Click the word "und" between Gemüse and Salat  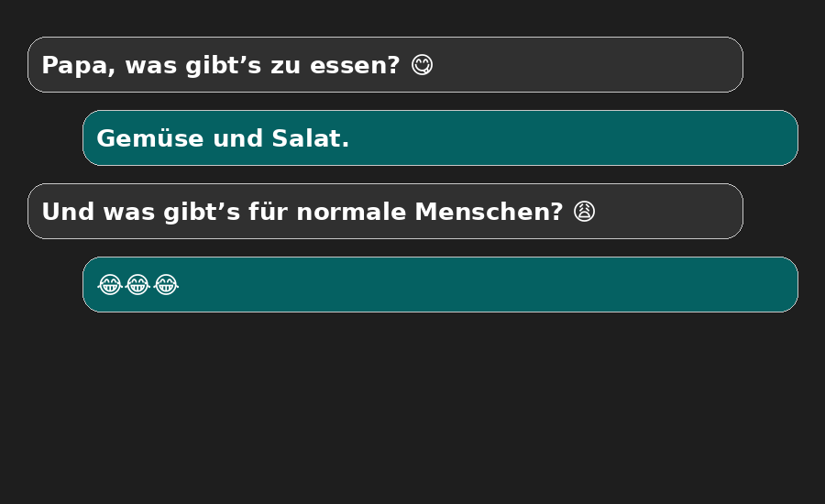pyautogui.click(x=238, y=139)
